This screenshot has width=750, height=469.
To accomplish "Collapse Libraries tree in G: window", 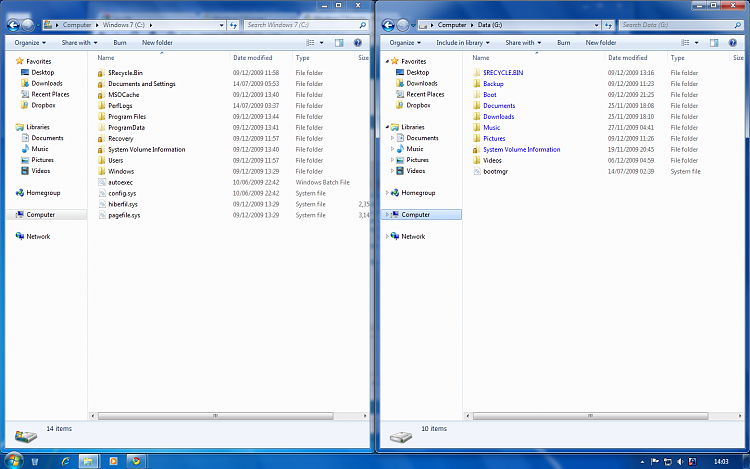I will tap(387, 127).
